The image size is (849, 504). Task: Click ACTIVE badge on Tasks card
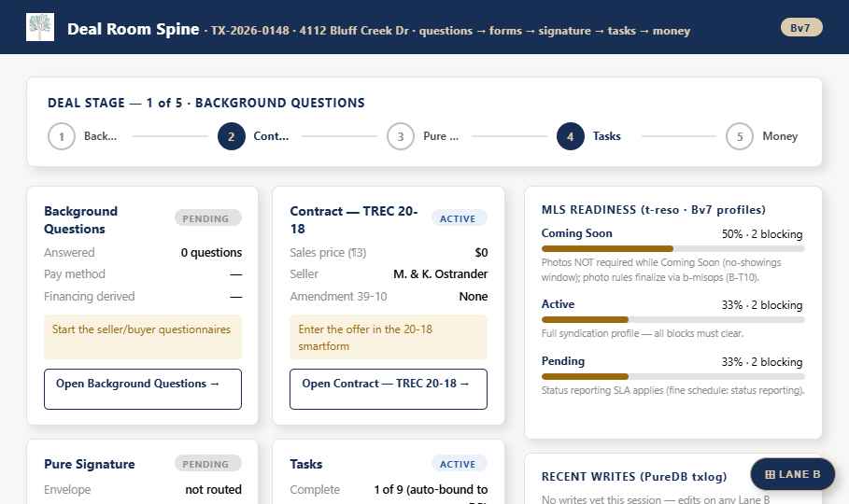[x=460, y=464]
